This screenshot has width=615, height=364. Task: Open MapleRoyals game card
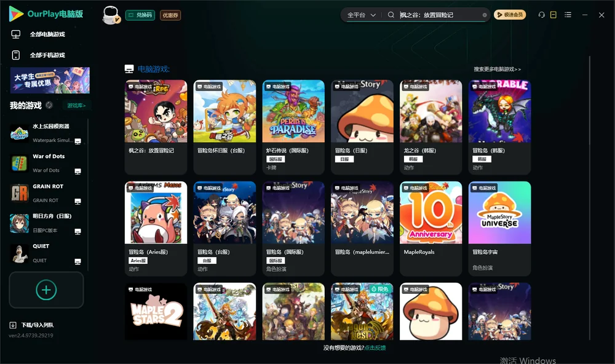pyautogui.click(x=430, y=229)
